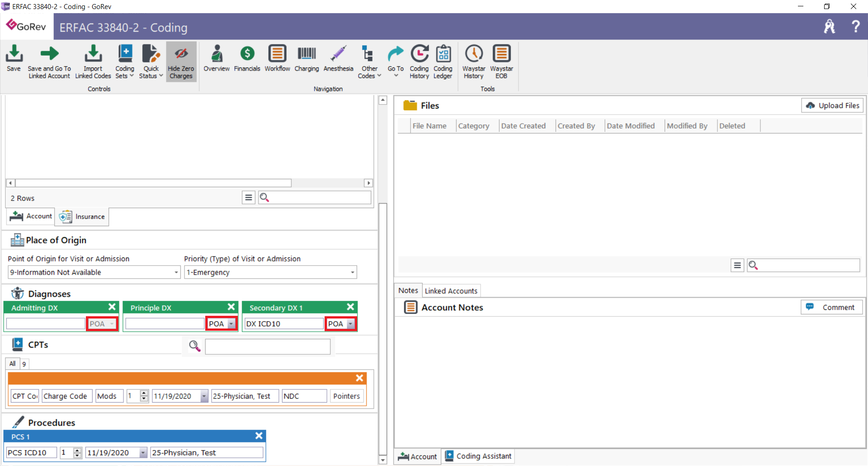Viewport: 868px width, 466px height.
Task: Select the Insurance tab
Action: [82, 217]
